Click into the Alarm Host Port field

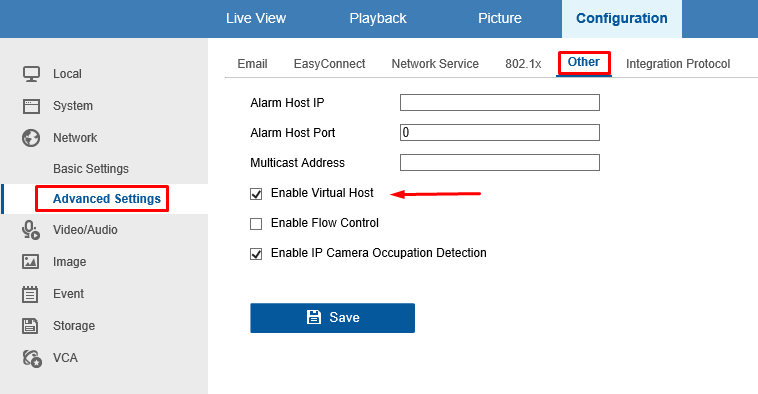pos(500,132)
